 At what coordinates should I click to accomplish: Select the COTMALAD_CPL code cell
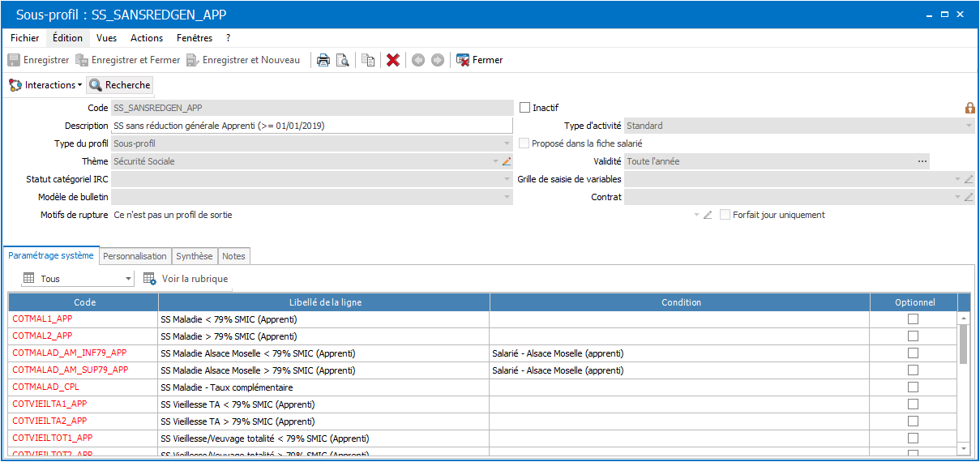coord(84,387)
